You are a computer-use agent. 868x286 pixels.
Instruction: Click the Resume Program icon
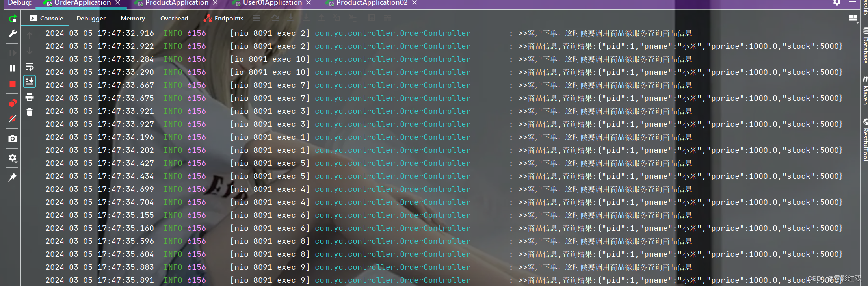click(13, 53)
